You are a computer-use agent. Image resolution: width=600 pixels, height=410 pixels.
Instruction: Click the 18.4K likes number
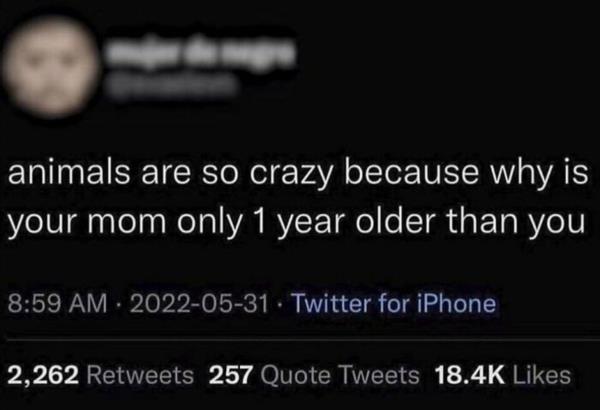(468, 376)
